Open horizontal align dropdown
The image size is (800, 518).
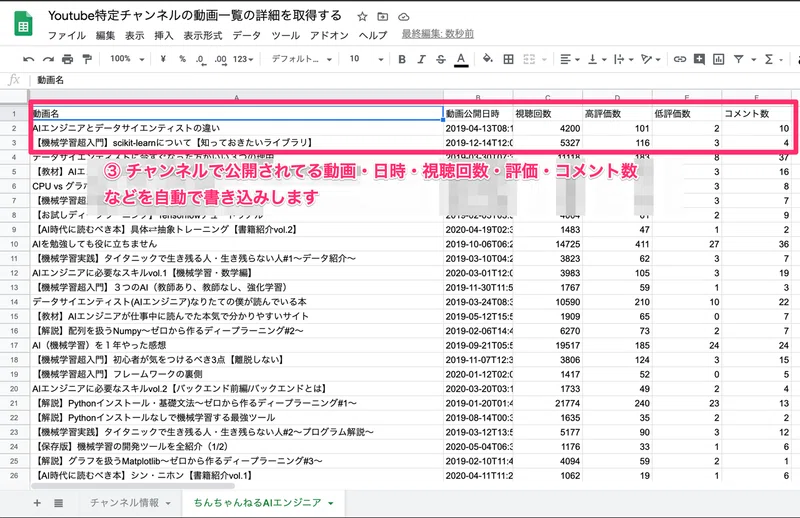(569, 59)
